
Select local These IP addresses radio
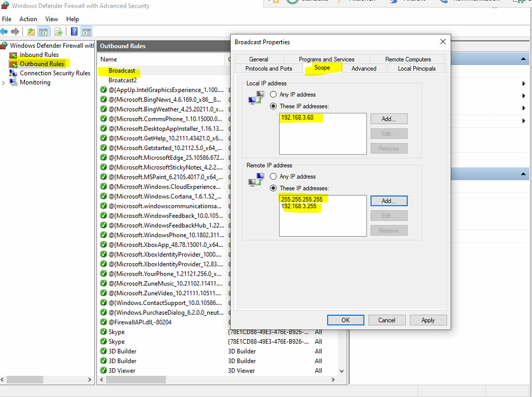pyautogui.click(x=273, y=106)
